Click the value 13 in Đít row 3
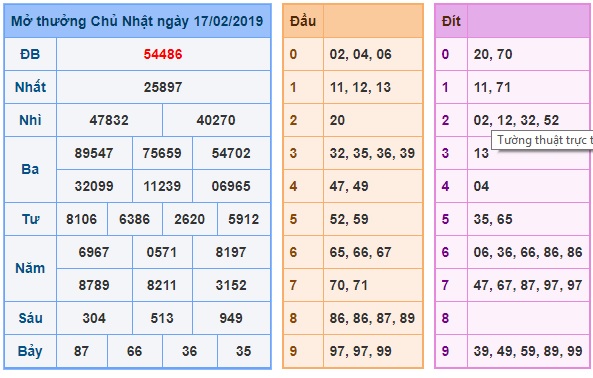 coord(481,153)
